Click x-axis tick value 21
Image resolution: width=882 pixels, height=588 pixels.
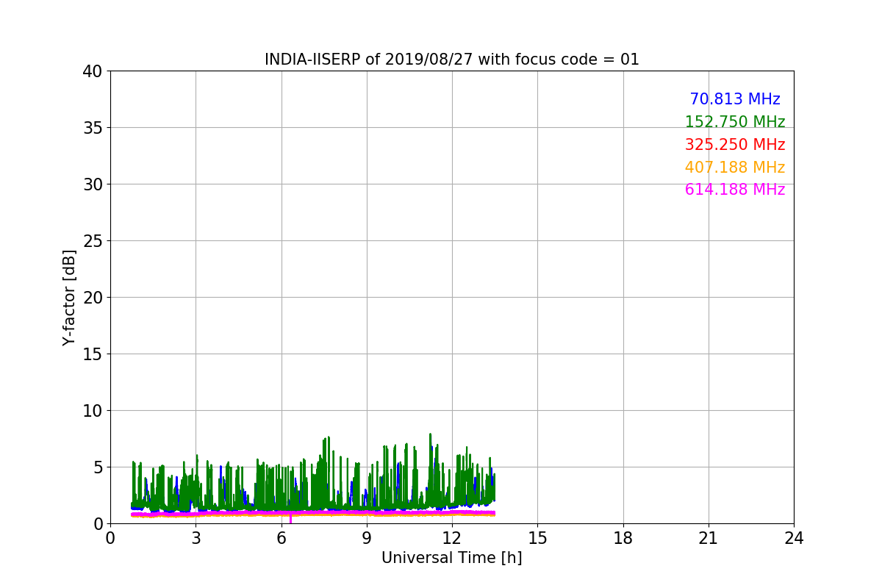pyautogui.click(x=709, y=538)
